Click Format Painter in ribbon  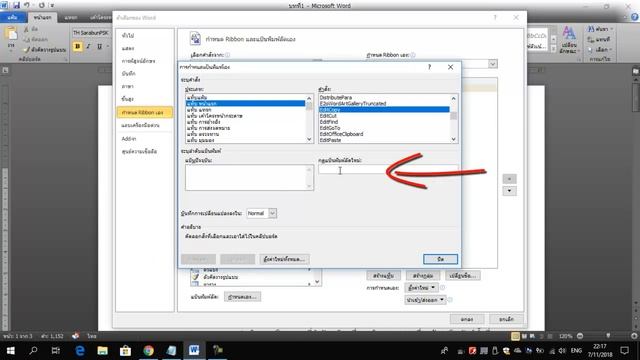45,49
